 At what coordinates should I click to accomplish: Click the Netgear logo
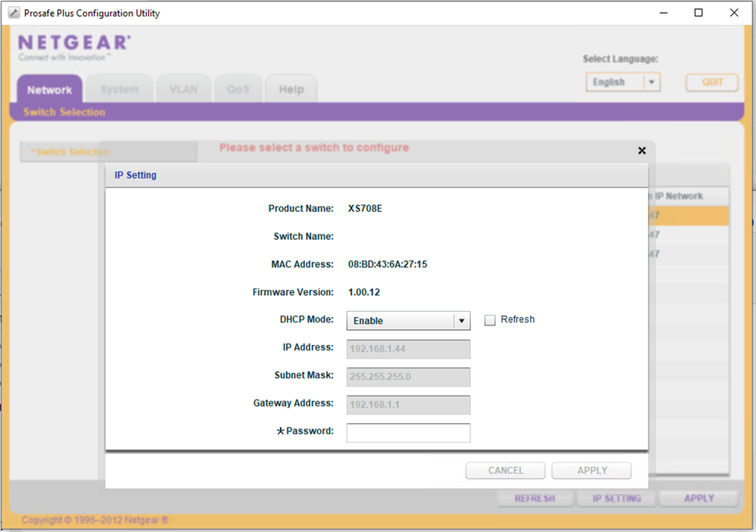click(73, 47)
